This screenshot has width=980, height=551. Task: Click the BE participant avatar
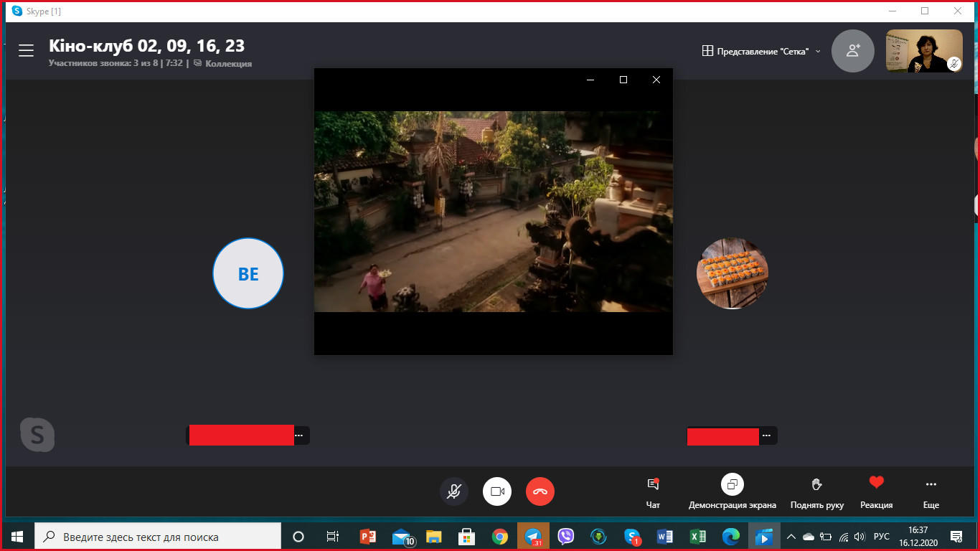coord(248,273)
